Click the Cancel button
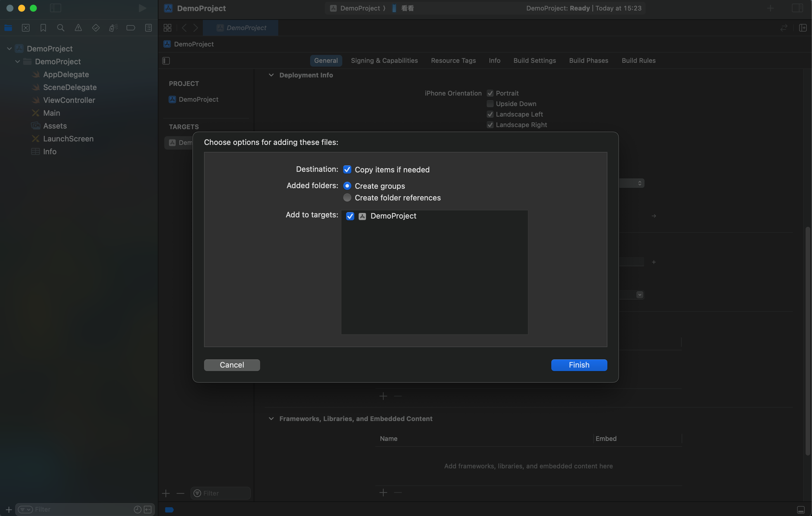 point(232,365)
